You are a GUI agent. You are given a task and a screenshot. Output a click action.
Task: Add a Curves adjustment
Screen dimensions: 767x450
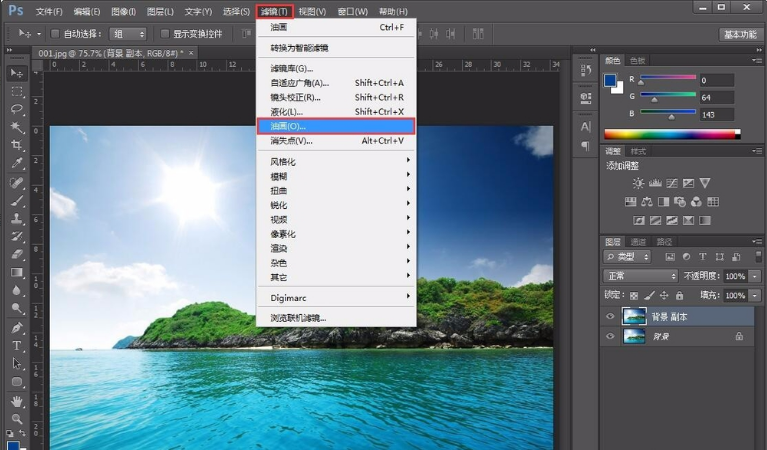coord(672,183)
